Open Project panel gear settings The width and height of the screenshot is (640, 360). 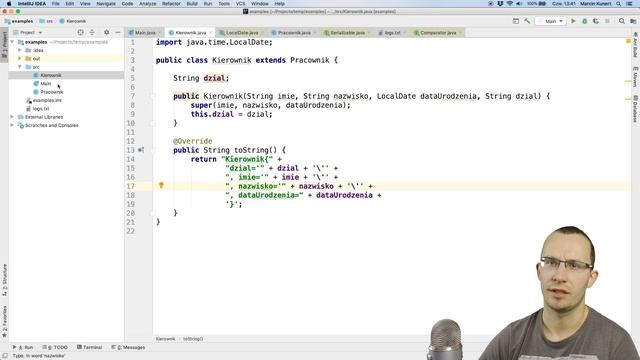pyautogui.click(x=107, y=32)
